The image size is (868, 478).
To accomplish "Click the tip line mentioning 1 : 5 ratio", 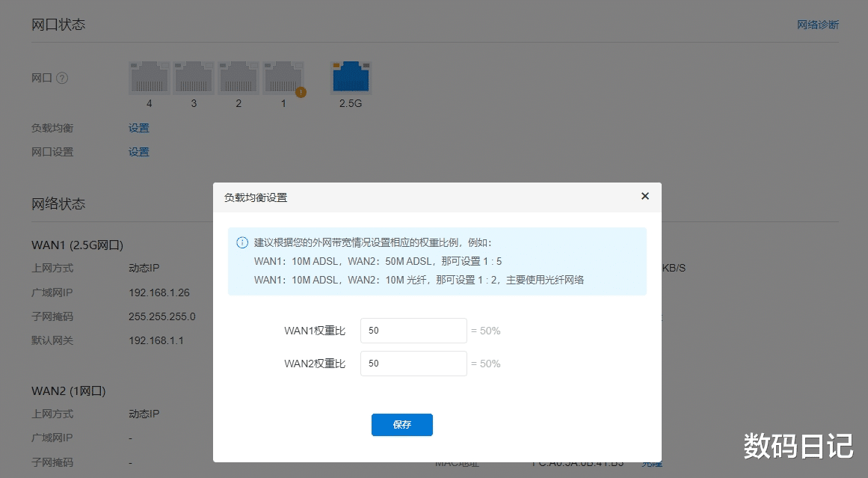I will [378, 261].
